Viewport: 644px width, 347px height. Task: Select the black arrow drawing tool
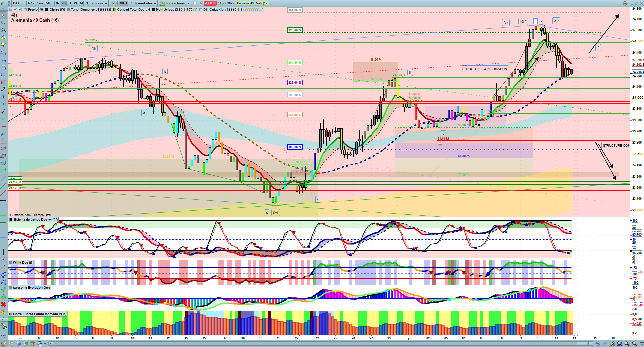click(3, 89)
